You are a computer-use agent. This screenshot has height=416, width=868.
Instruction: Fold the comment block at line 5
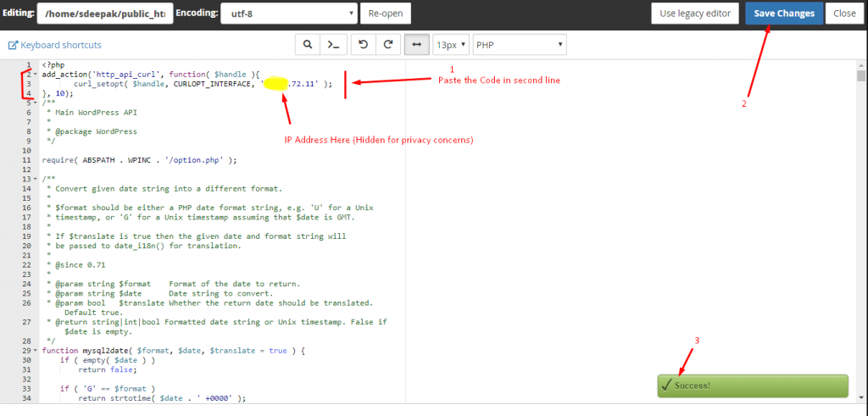pos(35,103)
